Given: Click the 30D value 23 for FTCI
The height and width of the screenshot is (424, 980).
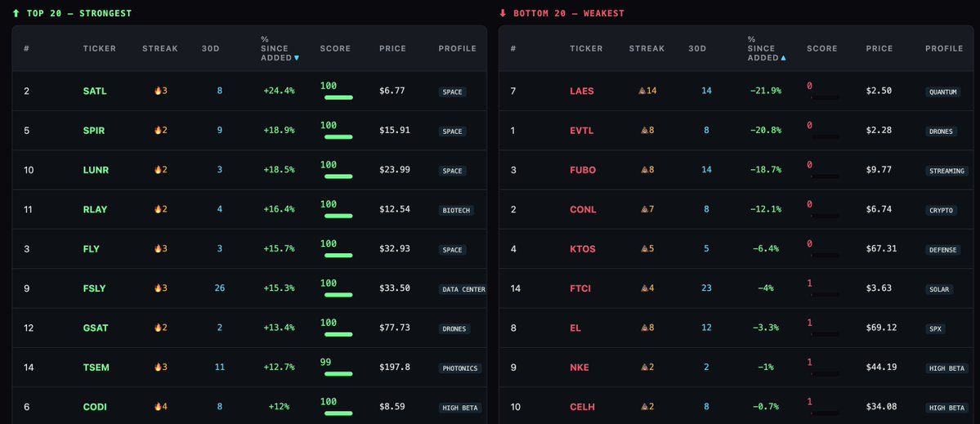Looking at the screenshot, I should (x=707, y=288).
